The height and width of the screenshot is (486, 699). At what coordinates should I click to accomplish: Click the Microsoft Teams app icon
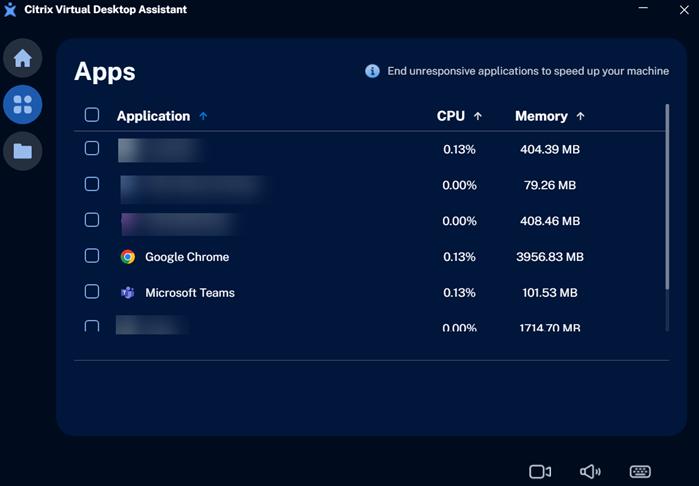128,292
